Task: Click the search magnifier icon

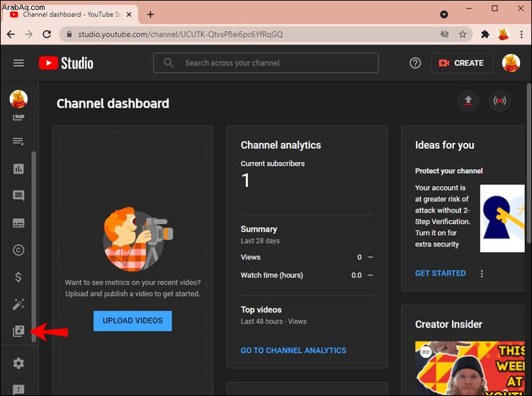Action: [169, 63]
